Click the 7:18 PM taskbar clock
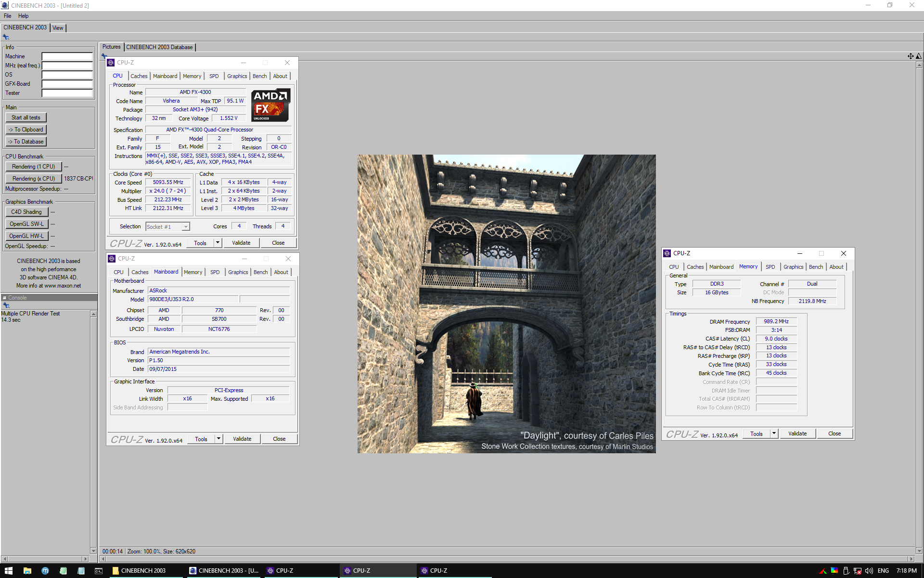Screen dimensions: 924x578 (x=906, y=571)
